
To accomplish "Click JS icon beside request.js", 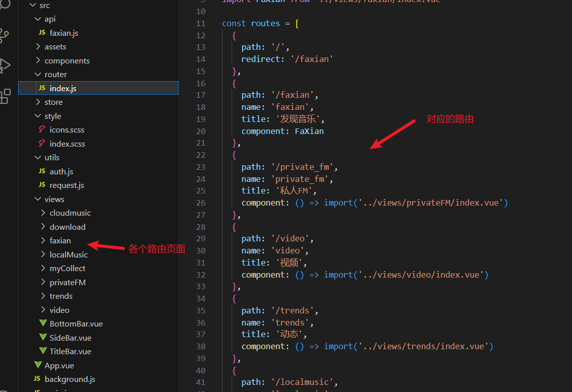I will pyautogui.click(x=42, y=185).
